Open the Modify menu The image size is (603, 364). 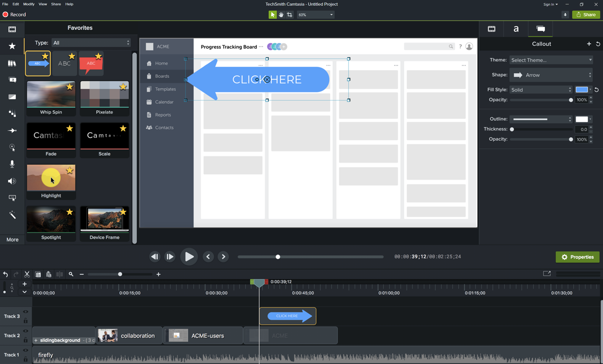[29, 4]
